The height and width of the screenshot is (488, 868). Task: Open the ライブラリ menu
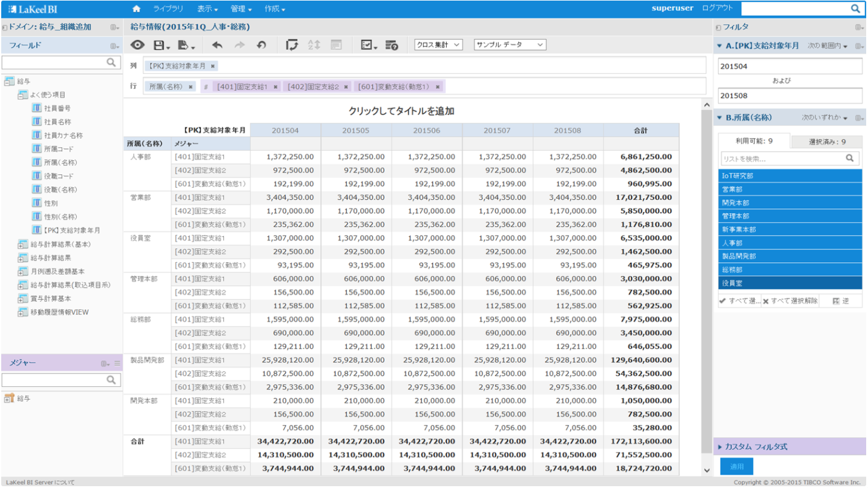[x=168, y=8]
